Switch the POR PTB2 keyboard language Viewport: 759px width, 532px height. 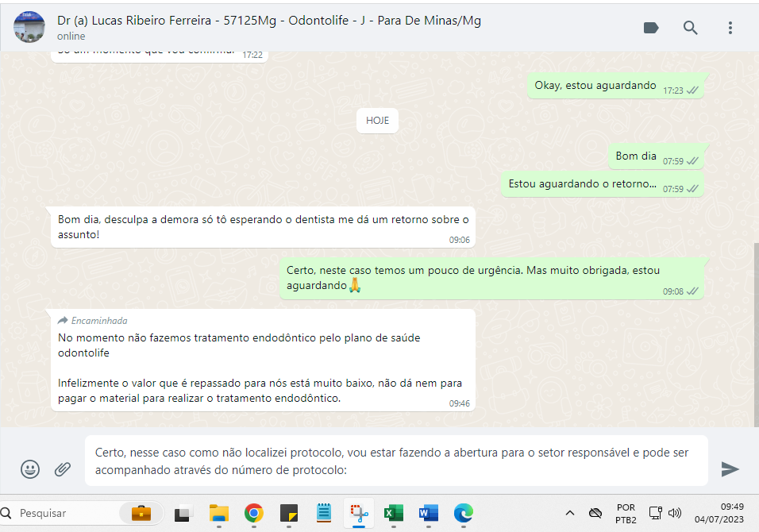[626, 513]
